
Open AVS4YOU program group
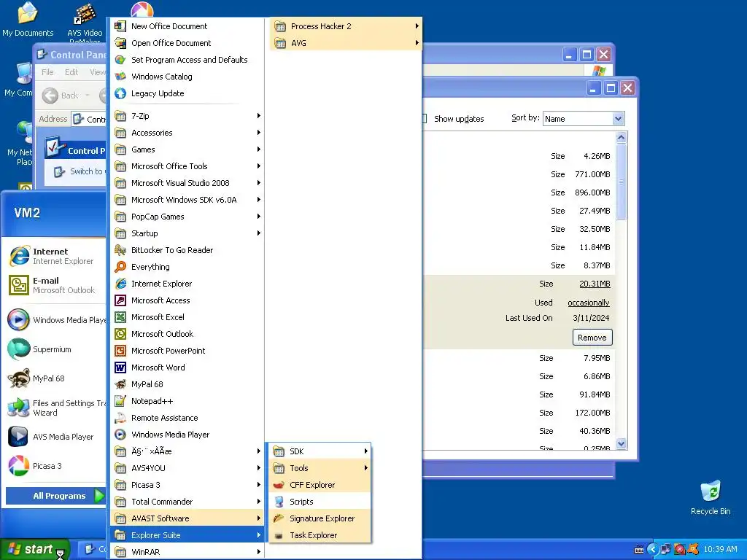pyautogui.click(x=187, y=468)
